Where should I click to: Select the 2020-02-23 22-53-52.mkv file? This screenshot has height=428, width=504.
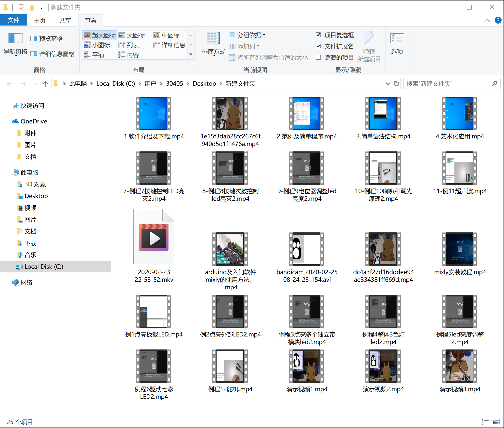point(154,246)
